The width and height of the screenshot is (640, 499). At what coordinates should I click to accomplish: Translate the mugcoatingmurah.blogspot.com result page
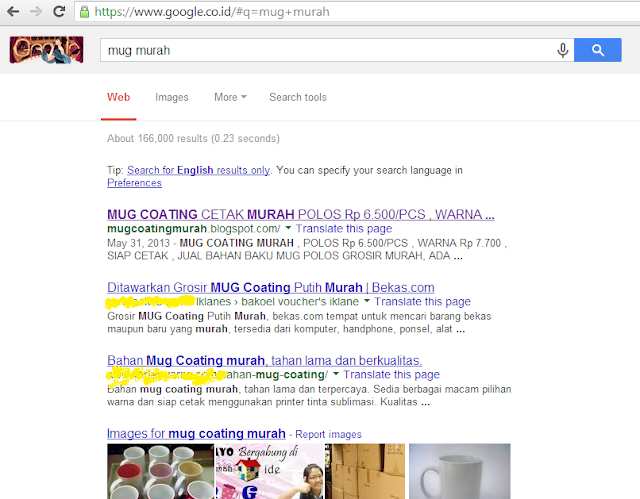click(344, 228)
